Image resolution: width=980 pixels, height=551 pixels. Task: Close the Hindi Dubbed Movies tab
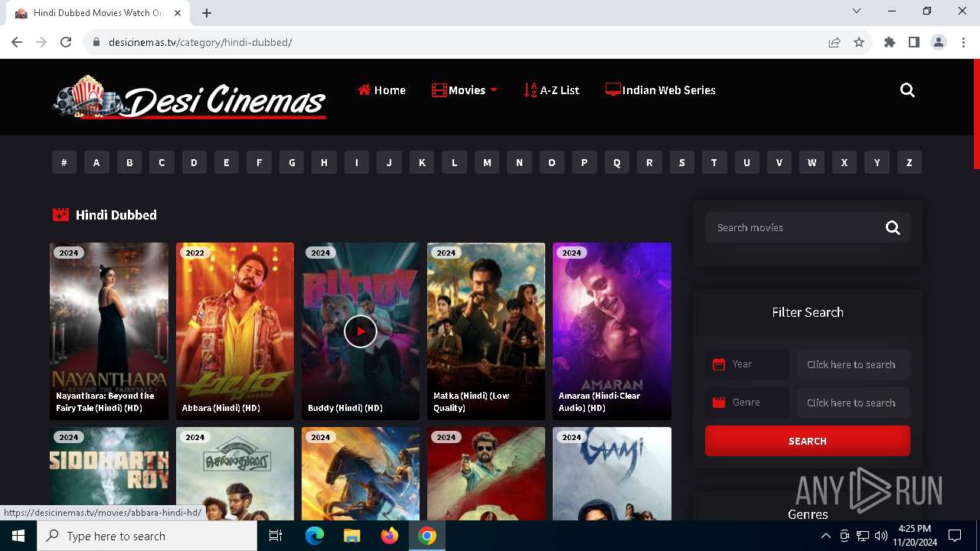point(178,13)
